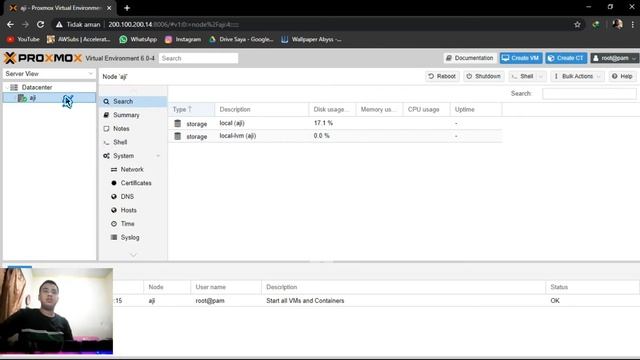Open the System menu item

133,156
